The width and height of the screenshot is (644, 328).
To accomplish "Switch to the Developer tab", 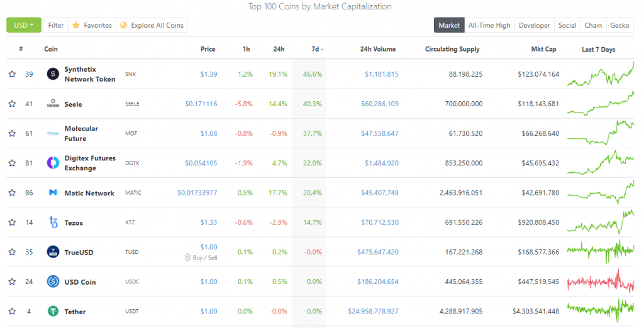I will (x=535, y=25).
